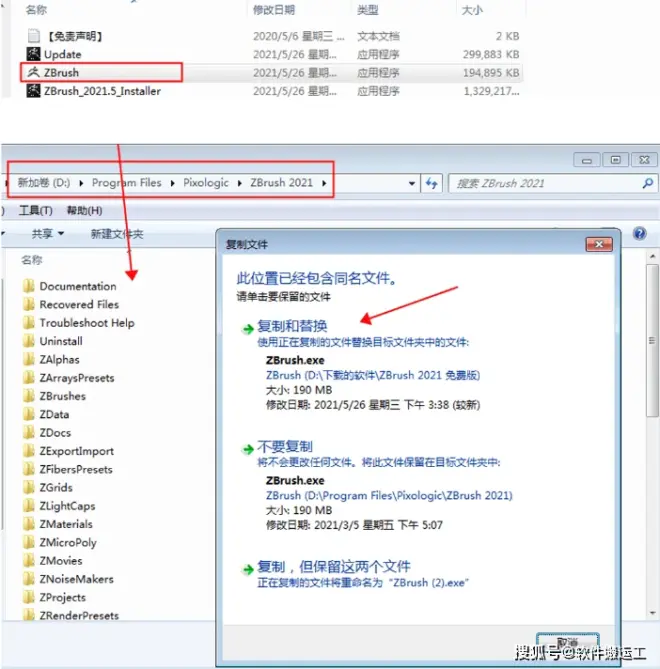Open the ZMaterials folder icon
Image resolution: width=660 pixels, height=669 pixels.
click(x=29, y=524)
